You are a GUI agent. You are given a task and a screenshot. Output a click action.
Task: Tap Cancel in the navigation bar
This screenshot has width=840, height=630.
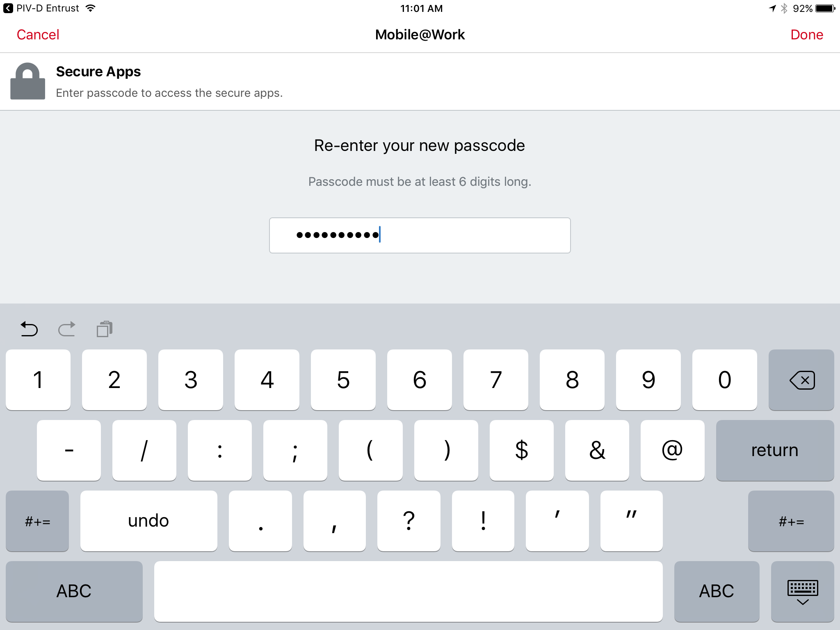click(38, 35)
